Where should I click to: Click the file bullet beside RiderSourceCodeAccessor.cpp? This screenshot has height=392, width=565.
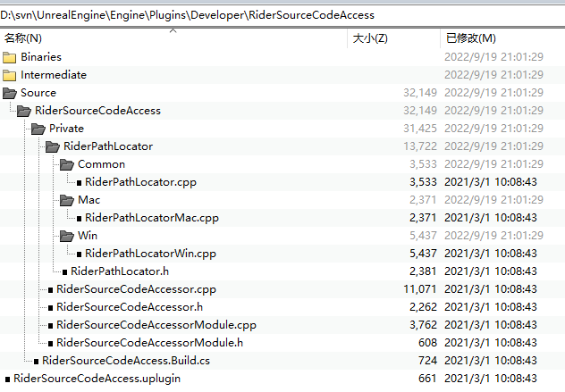coord(50,290)
